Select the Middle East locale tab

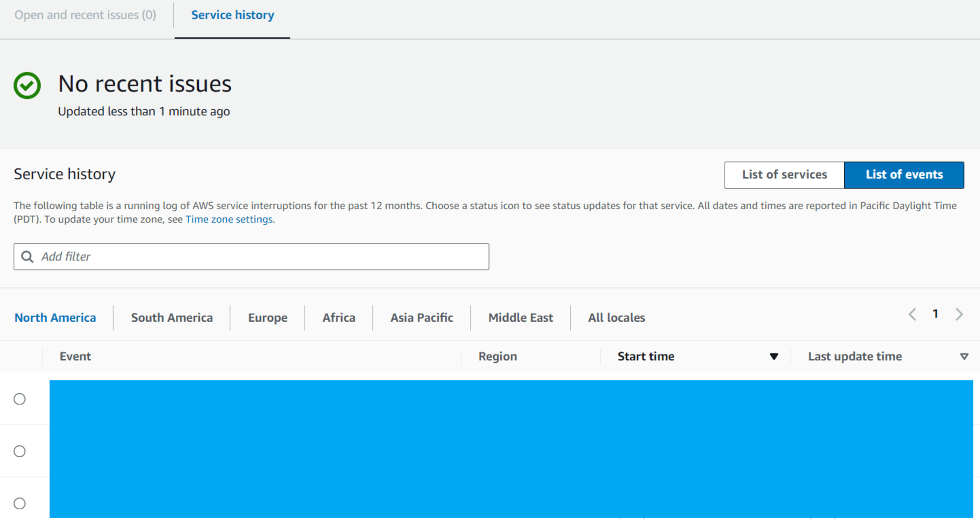(521, 318)
